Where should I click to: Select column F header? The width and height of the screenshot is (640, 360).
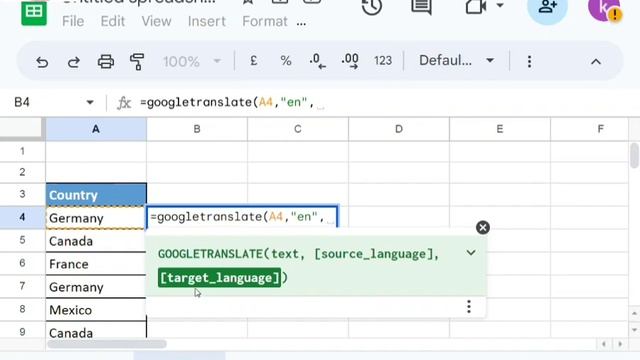[x=590, y=129]
